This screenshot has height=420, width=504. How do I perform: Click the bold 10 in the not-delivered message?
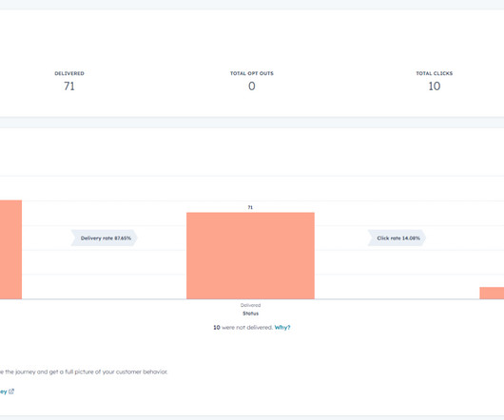(x=217, y=328)
